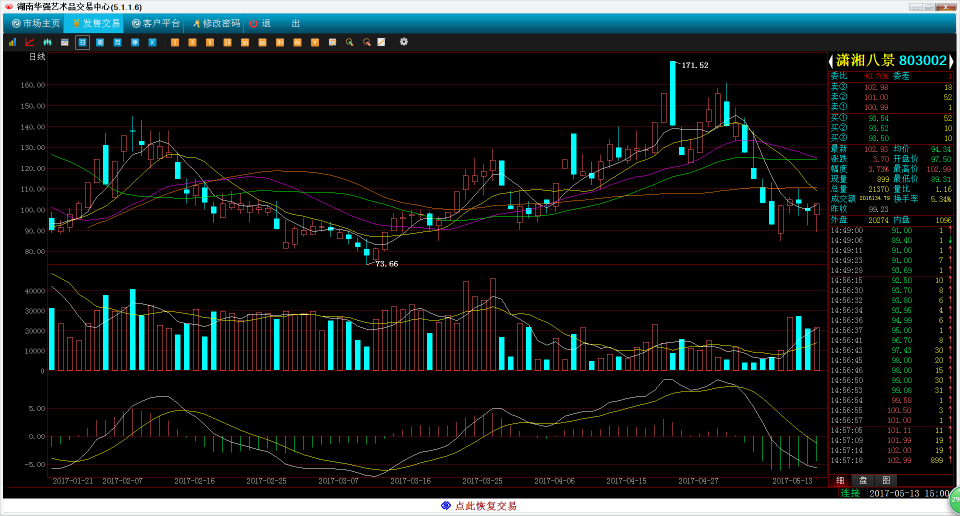
Task: Switch to the 盘 tab at bottom right
Action: (864, 481)
